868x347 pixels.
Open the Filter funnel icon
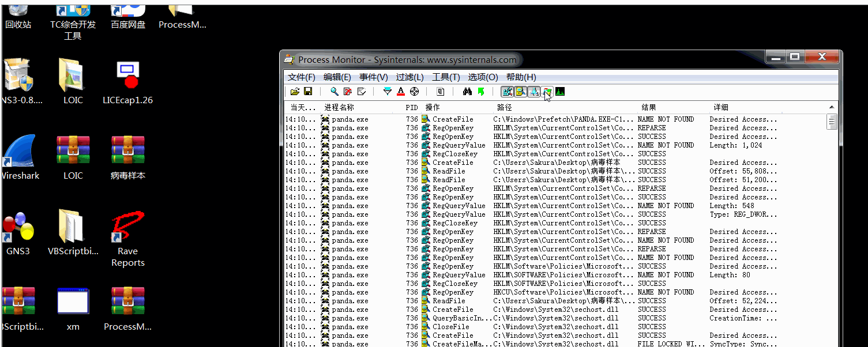click(x=388, y=92)
